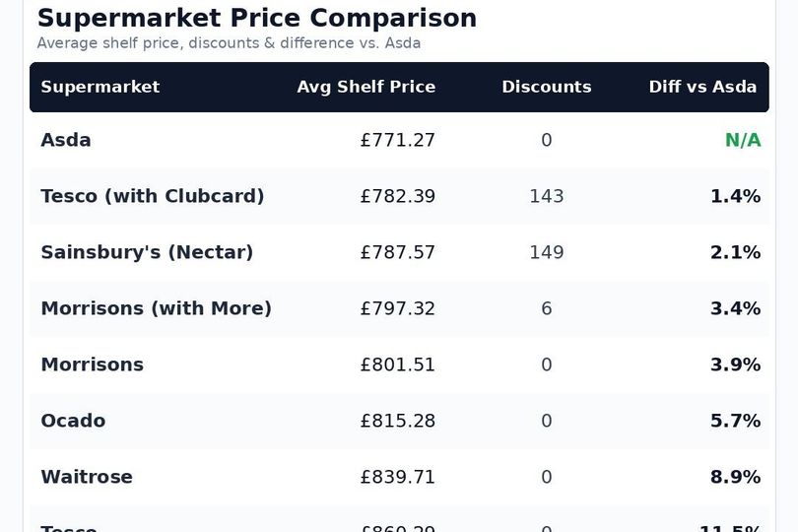Screen dimensions: 798x532
Task: Click the Avg Shelf Price column header
Action: (366, 87)
